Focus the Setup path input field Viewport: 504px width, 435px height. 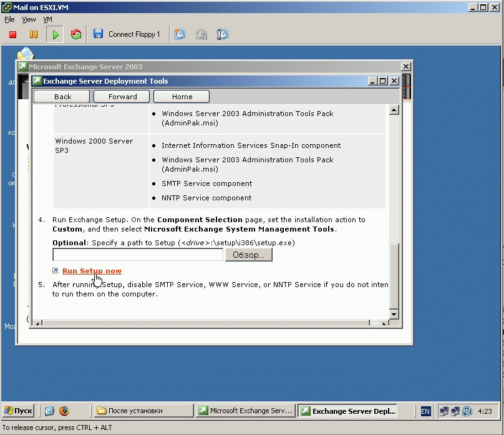[x=138, y=255]
